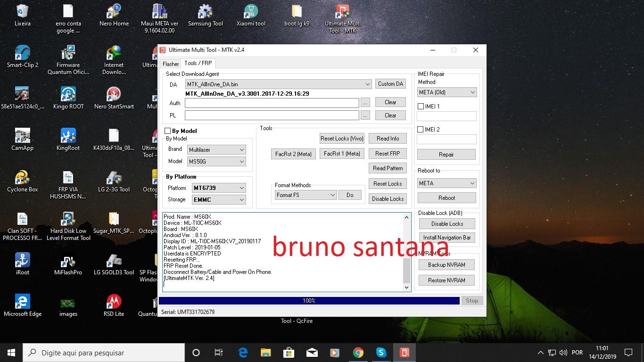Viewport: 644px width, 362px height.
Task: Click the Reset FRP button
Action: [x=388, y=154]
